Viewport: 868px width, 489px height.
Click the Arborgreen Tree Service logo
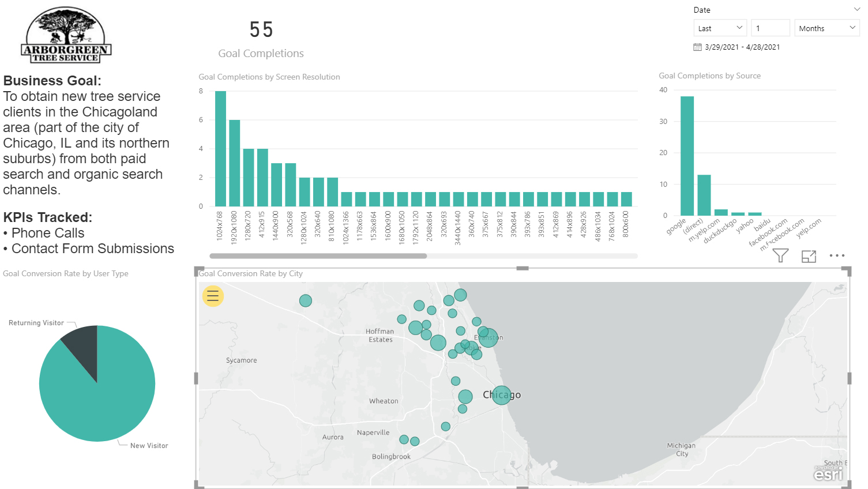click(66, 36)
